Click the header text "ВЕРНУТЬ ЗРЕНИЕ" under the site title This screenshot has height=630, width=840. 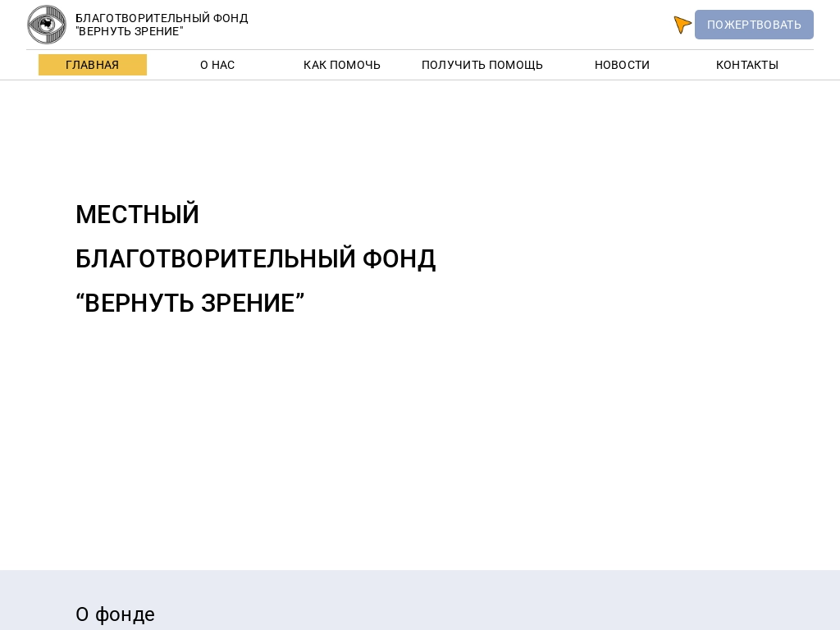[130, 31]
